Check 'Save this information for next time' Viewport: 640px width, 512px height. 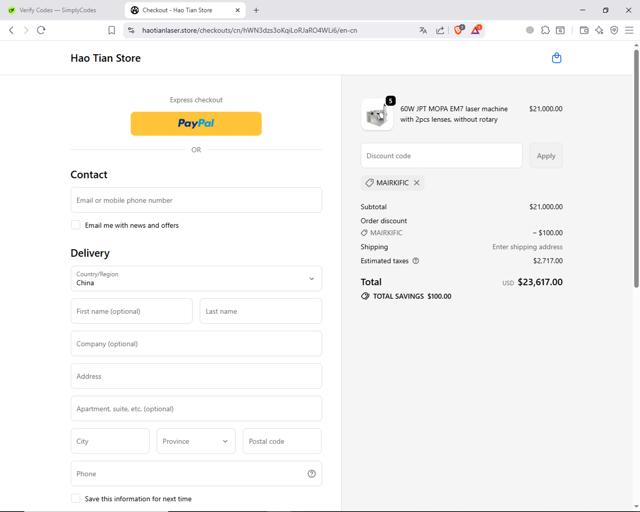point(76,498)
